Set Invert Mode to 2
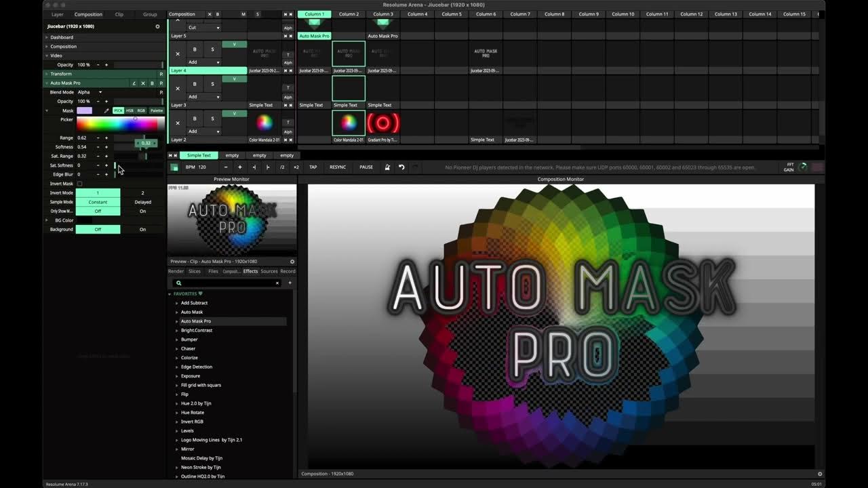Image resolution: width=868 pixels, height=488 pixels. coord(142,192)
